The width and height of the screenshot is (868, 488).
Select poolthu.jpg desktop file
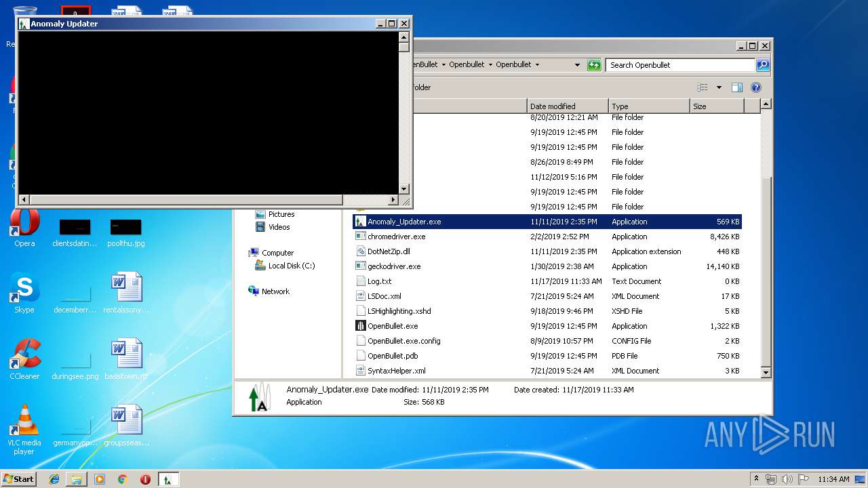click(126, 232)
